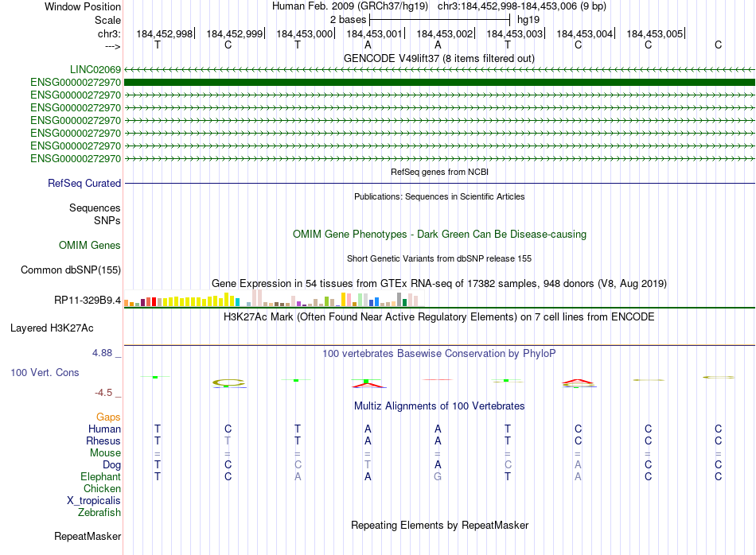
Task: Click the 4.88 PhyloP maximum value
Action: [102, 353]
